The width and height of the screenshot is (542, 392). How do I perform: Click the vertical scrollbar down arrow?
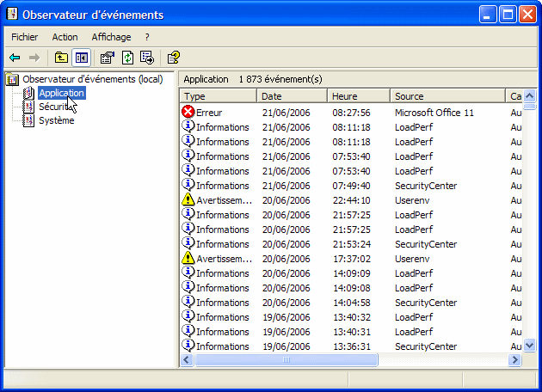coord(530,346)
